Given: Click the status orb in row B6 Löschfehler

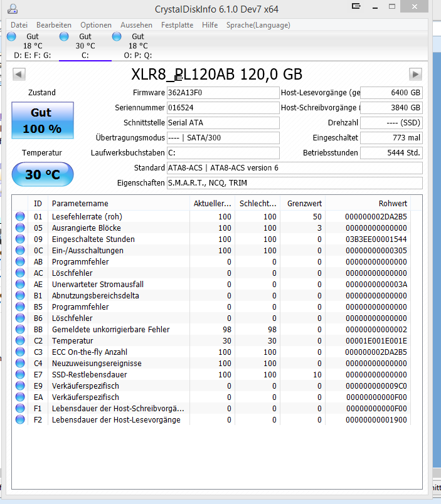Looking at the screenshot, I should coord(20,318).
